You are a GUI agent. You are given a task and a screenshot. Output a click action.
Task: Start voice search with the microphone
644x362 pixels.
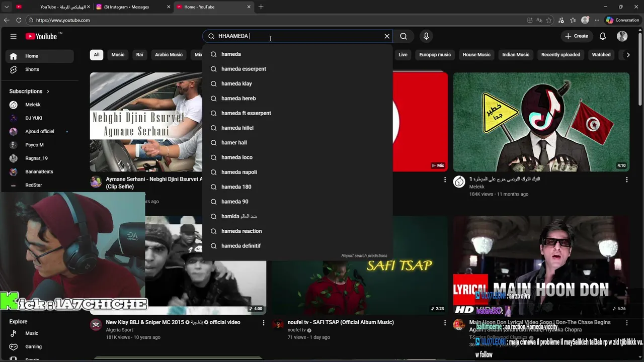[x=426, y=36]
